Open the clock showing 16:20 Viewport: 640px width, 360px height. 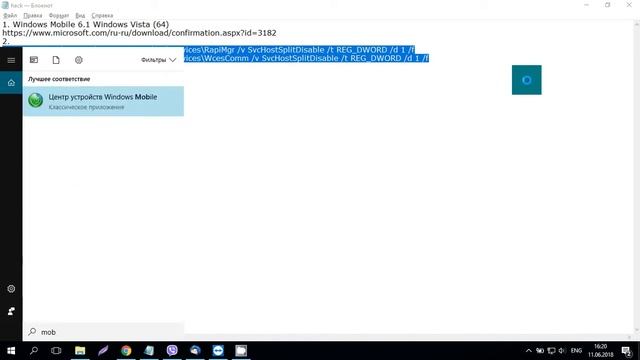pyautogui.click(x=601, y=351)
